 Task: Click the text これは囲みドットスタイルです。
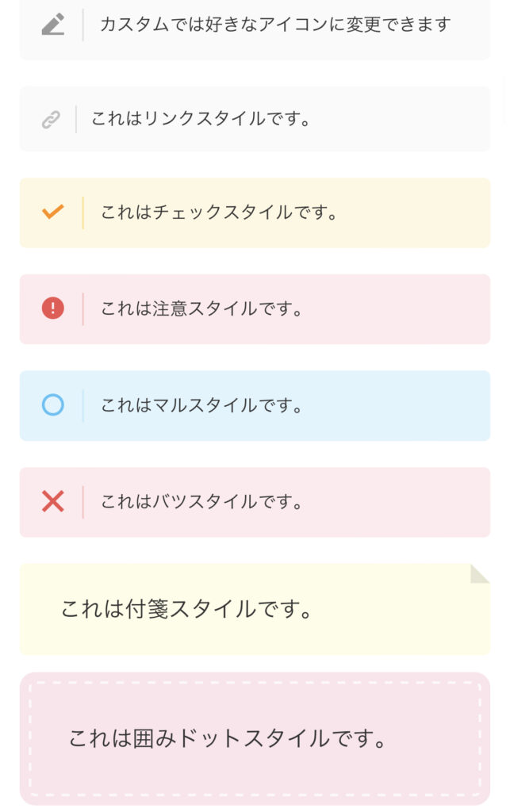click(228, 738)
